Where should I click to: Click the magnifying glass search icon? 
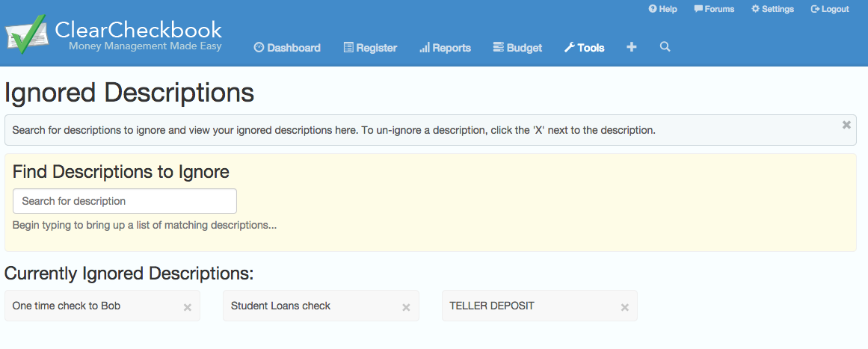tap(665, 47)
